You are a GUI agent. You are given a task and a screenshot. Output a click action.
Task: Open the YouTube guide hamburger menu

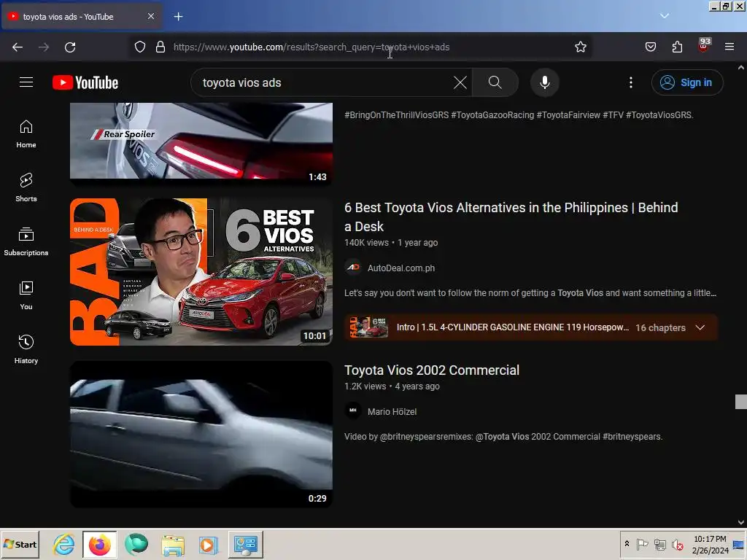pos(26,82)
